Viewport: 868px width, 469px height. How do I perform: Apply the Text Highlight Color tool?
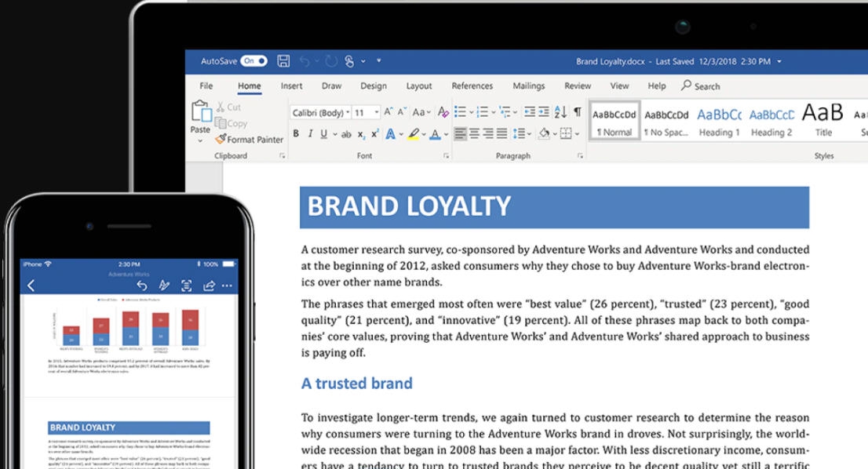414,134
